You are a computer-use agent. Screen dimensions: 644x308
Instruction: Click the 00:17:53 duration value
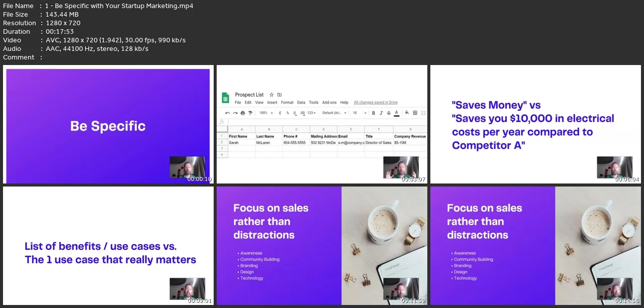59,31
